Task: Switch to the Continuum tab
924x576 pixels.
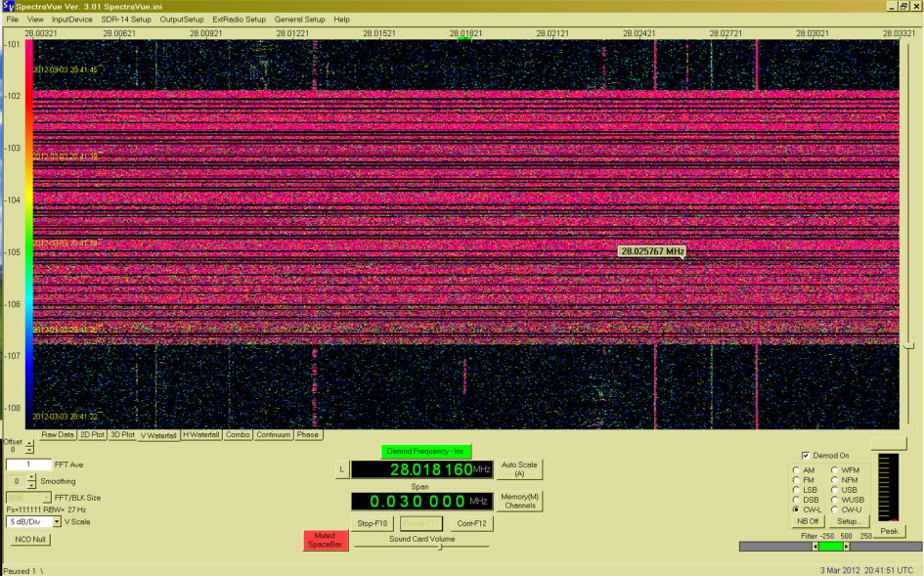Action: click(274, 435)
